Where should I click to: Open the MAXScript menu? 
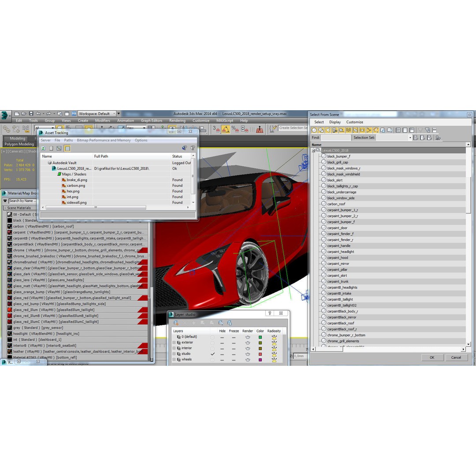(x=225, y=120)
